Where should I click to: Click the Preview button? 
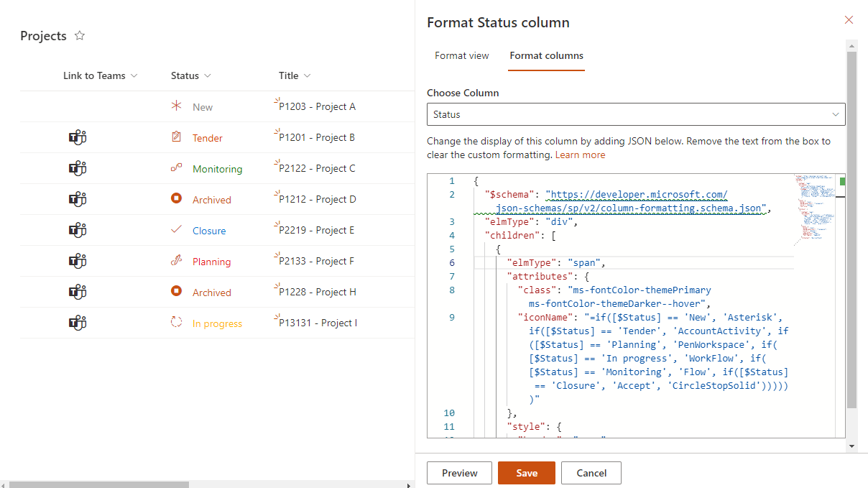pos(460,473)
